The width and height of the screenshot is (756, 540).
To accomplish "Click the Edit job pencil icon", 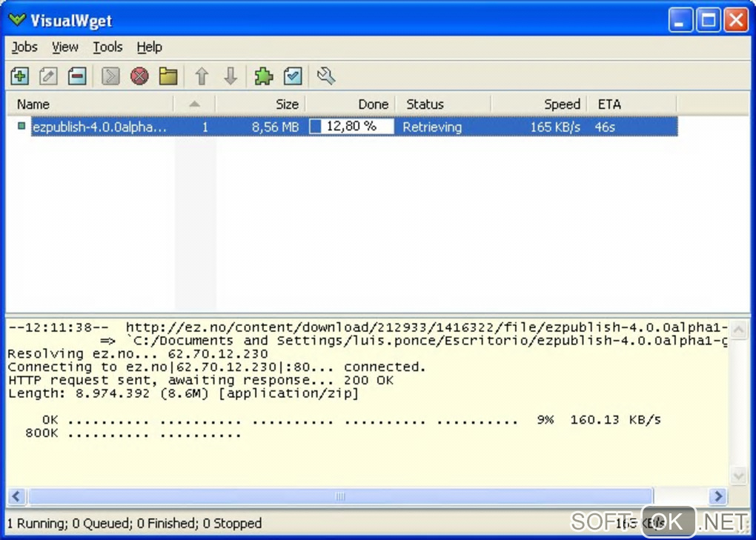I will [x=48, y=76].
